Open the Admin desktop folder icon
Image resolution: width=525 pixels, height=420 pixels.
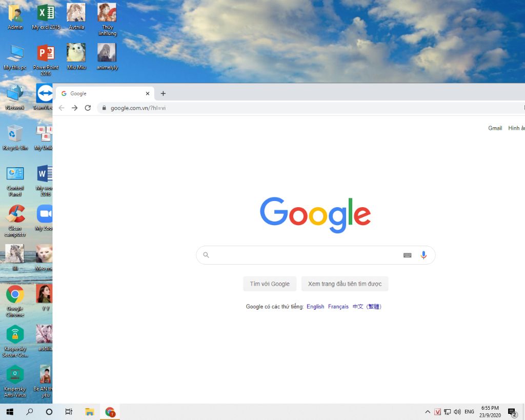(15, 17)
